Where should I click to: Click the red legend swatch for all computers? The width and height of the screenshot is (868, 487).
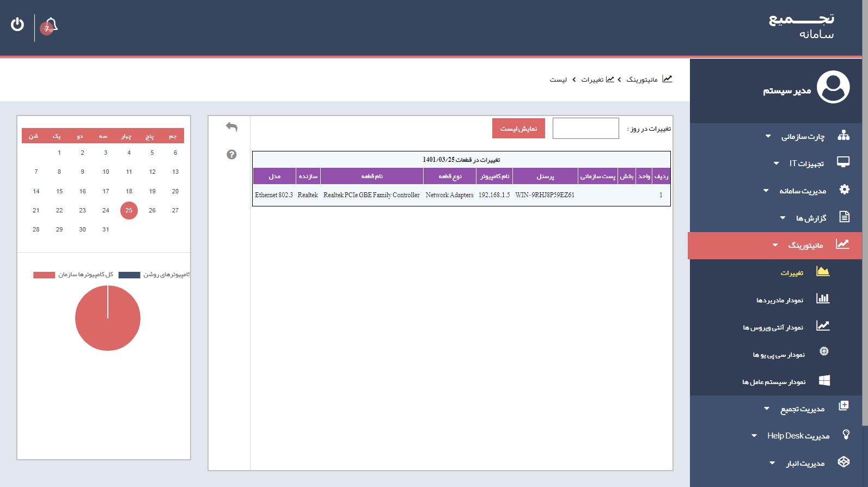click(x=44, y=275)
